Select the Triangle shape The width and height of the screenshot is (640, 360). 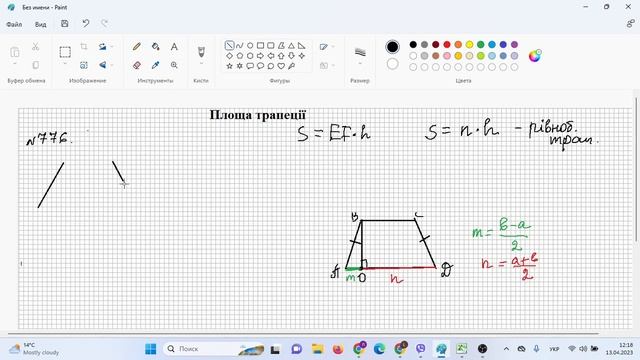pos(291,45)
